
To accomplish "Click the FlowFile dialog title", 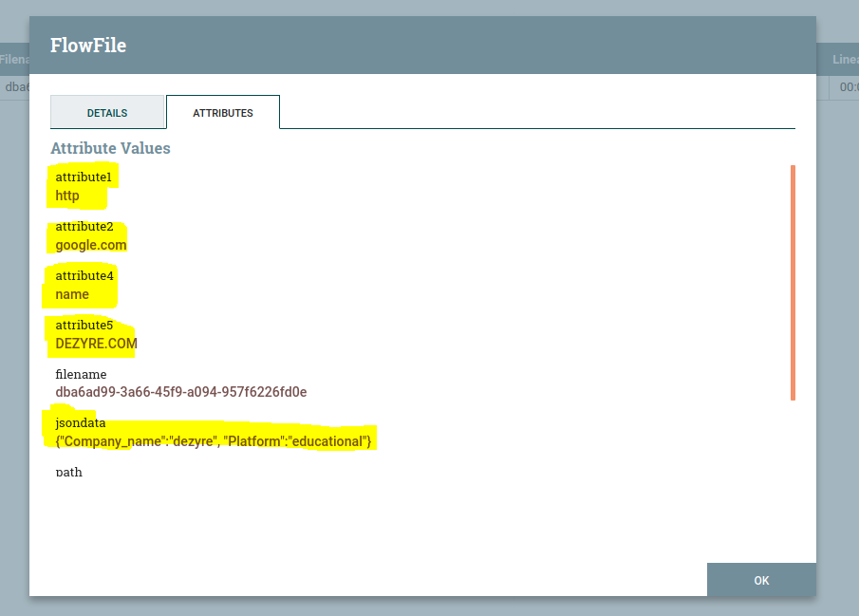I will 88,46.
